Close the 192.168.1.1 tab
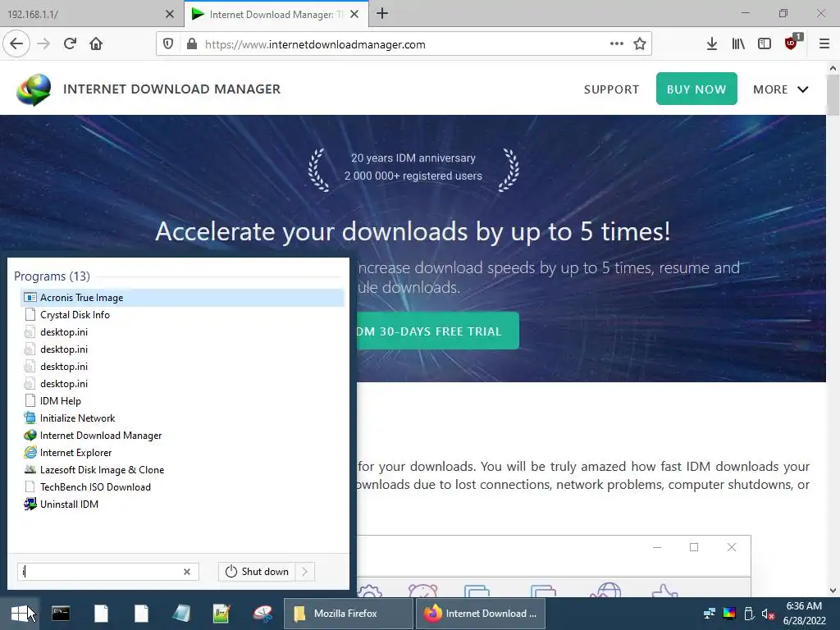 tap(170, 15)
